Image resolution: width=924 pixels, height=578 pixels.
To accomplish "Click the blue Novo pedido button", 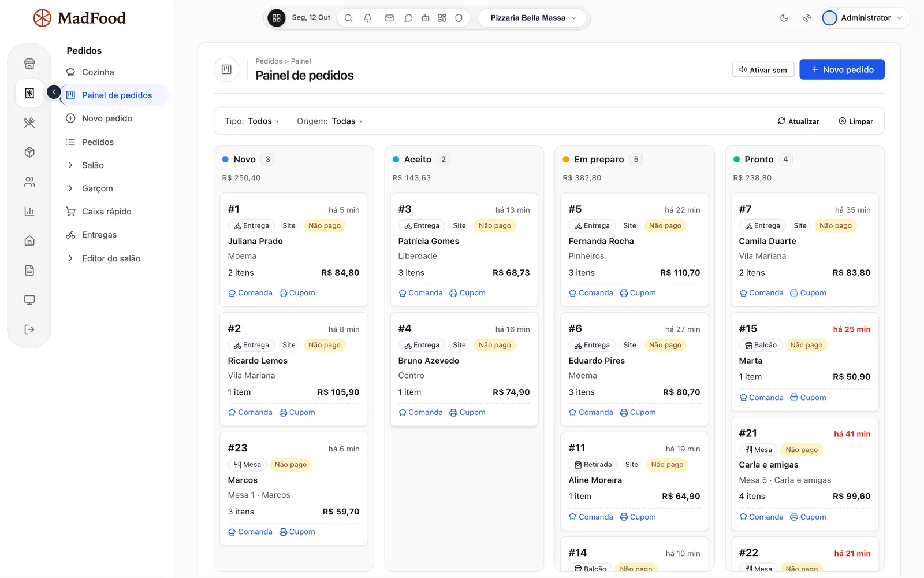I will pos(841,69).
